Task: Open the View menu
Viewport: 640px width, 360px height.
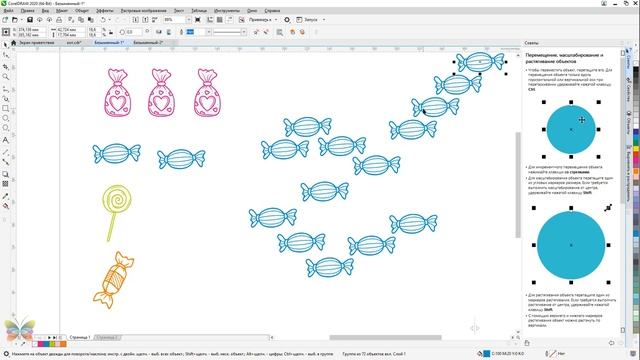Action: click(46, 10)
